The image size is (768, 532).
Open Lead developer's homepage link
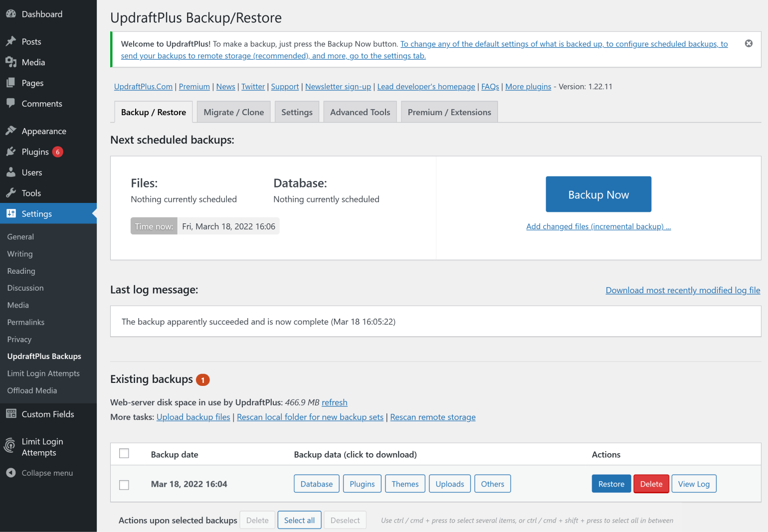click(x=426, y=86)
